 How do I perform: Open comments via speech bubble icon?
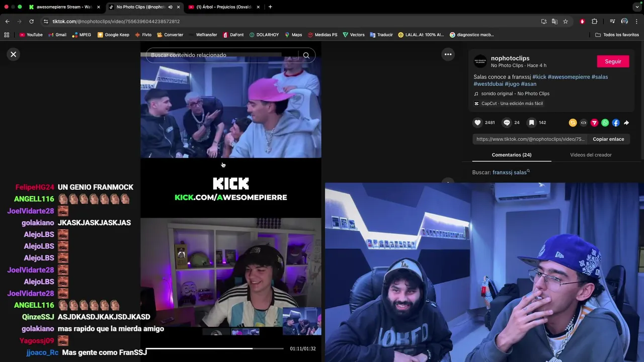pos(507,123)
